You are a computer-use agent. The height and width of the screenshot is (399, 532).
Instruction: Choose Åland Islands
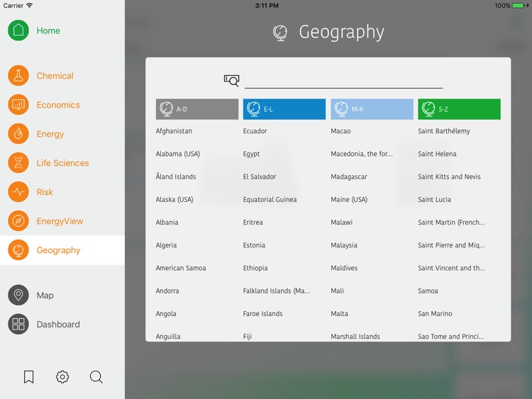click(176, 176)
